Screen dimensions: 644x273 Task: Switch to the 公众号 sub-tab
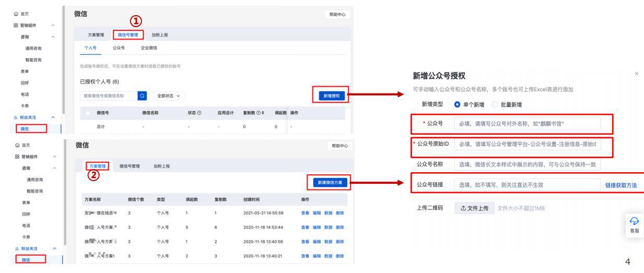(119, 48)
